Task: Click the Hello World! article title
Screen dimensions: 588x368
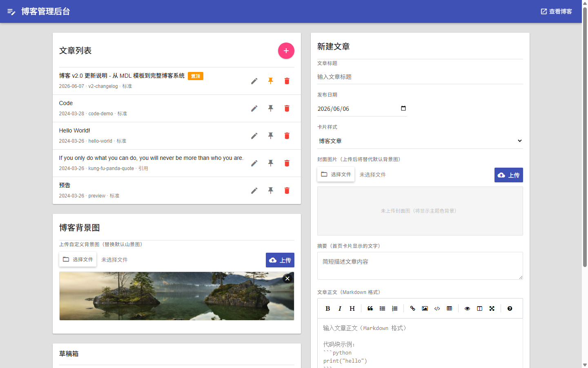Action: 74,130
